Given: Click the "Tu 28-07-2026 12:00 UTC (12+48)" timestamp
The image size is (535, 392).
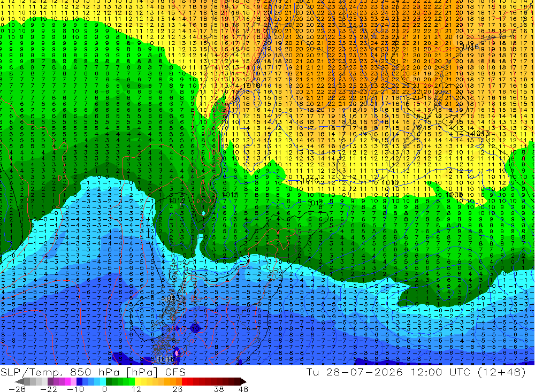Looking at the screenshot, I should pos(416,372).
